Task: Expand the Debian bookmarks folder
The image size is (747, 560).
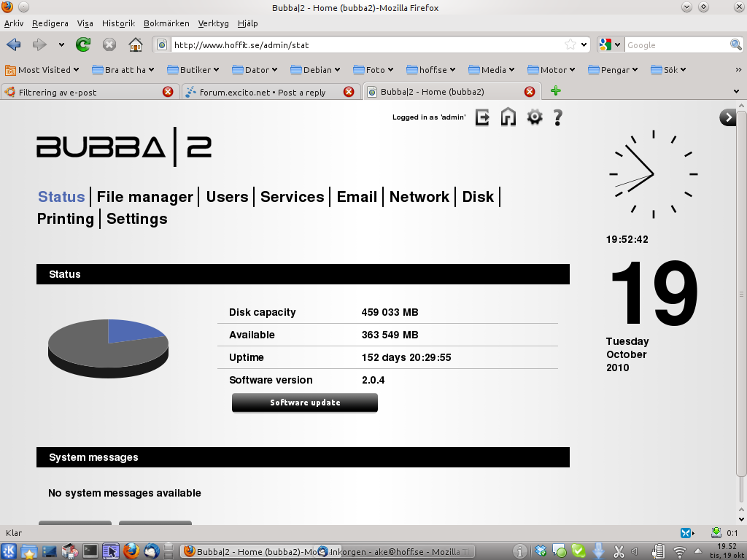Action: (x=315, y=70)
